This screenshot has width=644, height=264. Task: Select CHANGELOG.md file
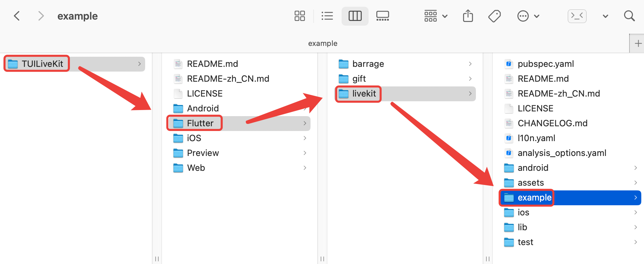570,123
